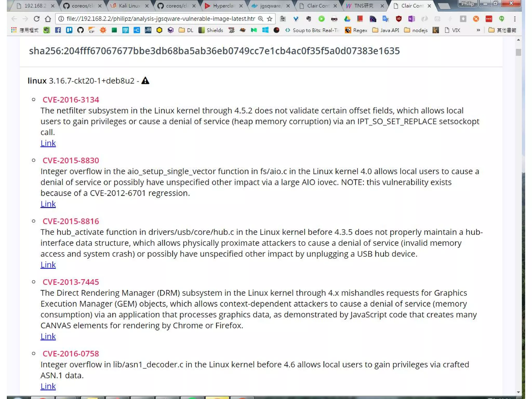Open the Java API bookmark folder
The height and width of the screenshot is (399, 532).
coord(385,30)
